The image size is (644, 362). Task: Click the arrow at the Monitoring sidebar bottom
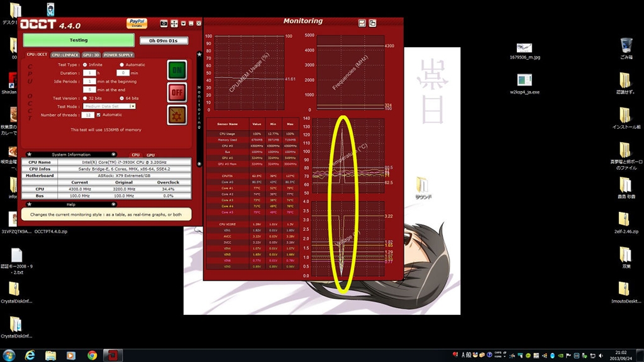[199, 164]
